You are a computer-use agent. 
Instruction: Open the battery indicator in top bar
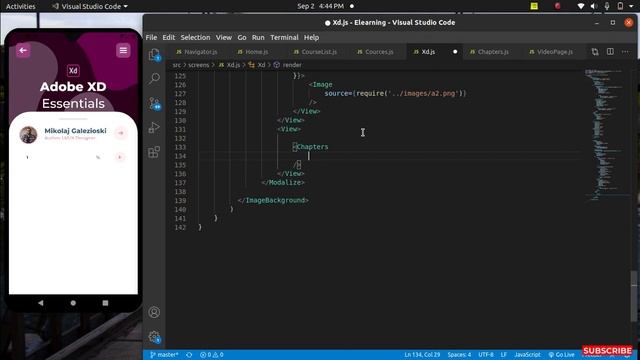pos(620,6)
